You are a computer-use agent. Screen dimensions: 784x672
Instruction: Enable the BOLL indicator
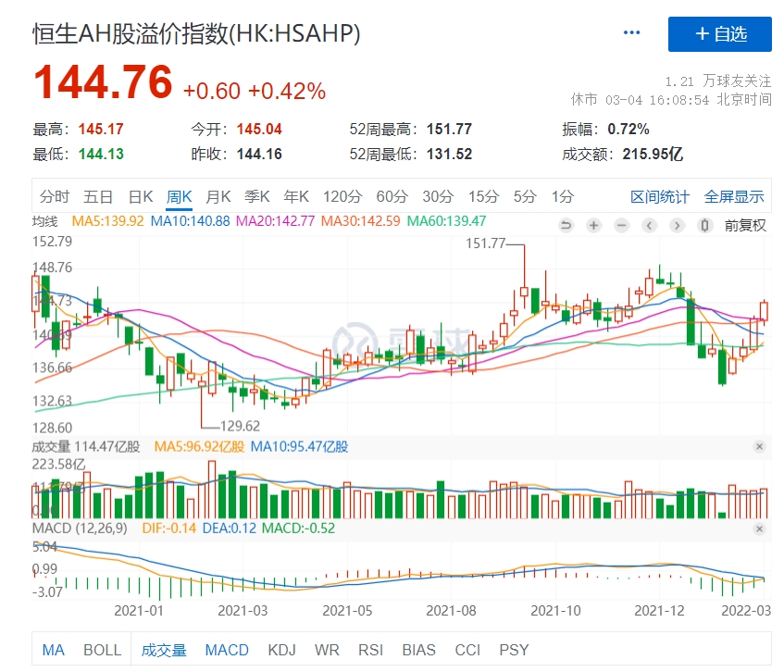tap(102, 650)
